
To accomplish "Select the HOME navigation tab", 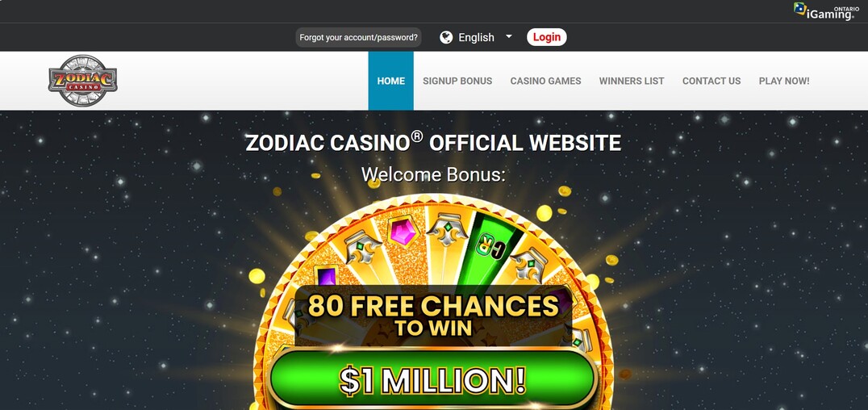I will pyautogui.click(x=390, y=81).
